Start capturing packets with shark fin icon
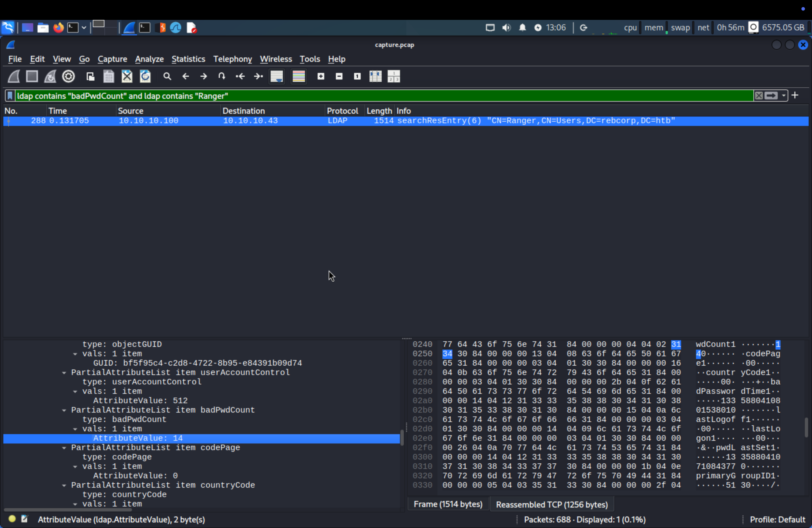 (14, 76)
